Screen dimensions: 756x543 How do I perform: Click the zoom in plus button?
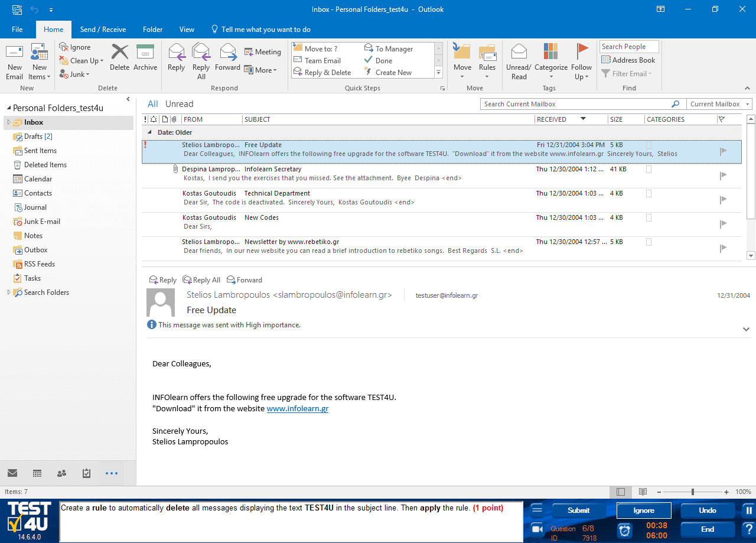point(726,492)
